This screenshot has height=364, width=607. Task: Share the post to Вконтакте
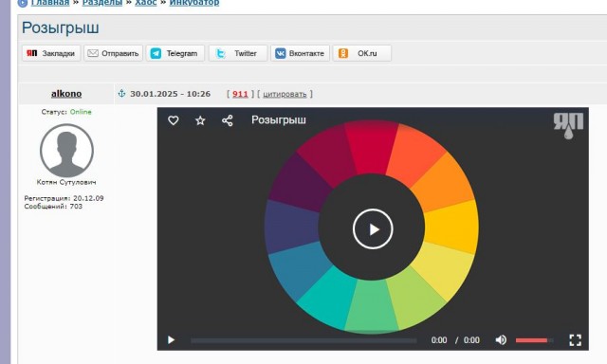coord(300,53)
